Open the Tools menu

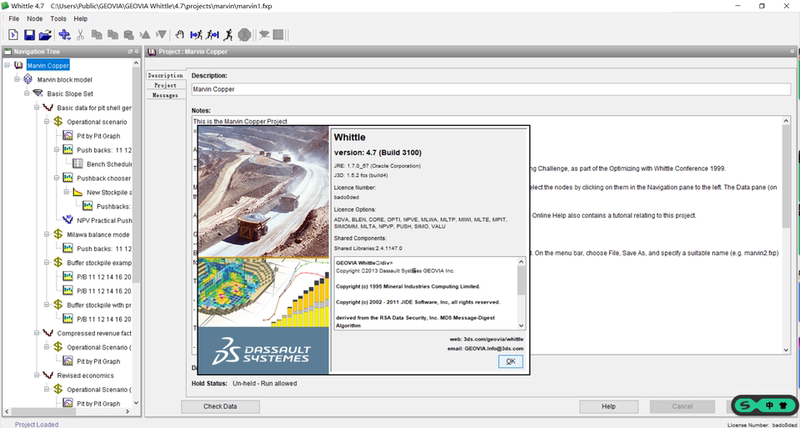click(x=58, y=18)
